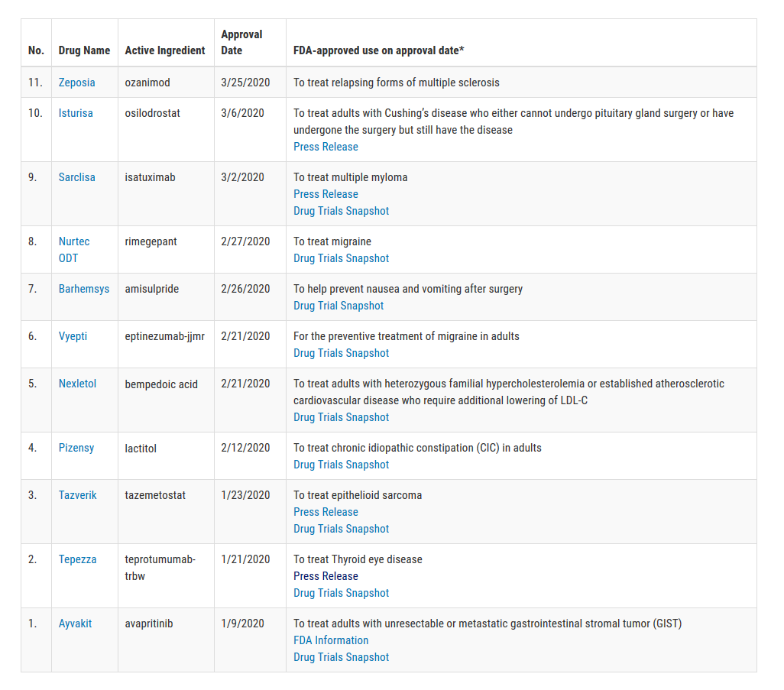Open the Ayvakit drug link
This screenshot has width=784, height=690.
75,624
